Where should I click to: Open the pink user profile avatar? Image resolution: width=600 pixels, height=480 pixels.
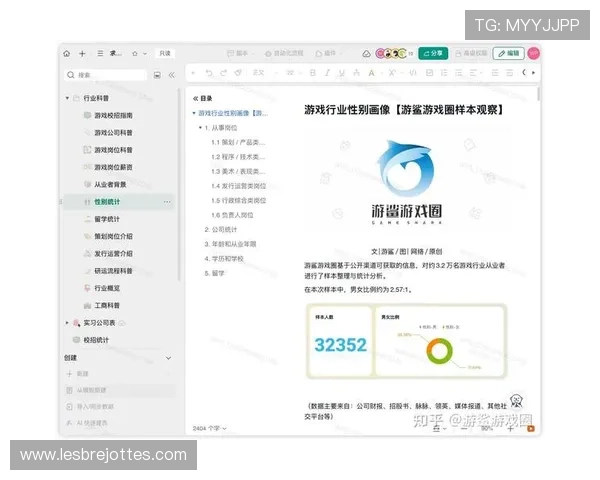(533, 53)
